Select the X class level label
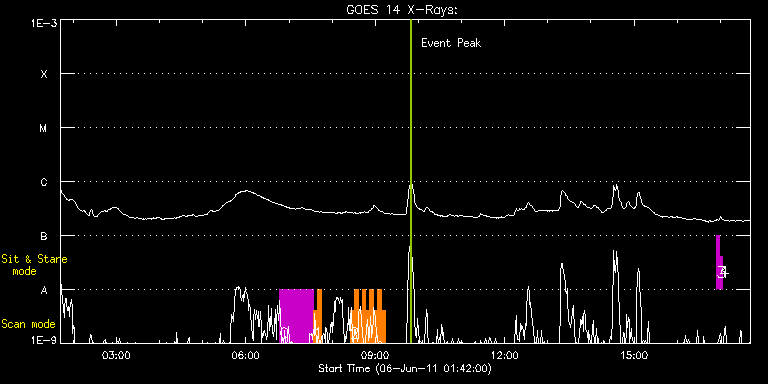Image resolution: width=768 pixels, height=384 pixels. [44, 74]
